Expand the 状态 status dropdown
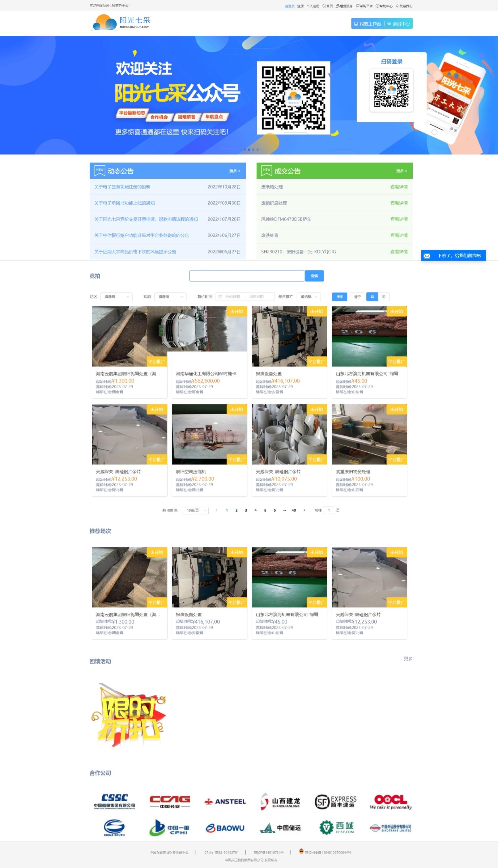 tap(170, 297)
